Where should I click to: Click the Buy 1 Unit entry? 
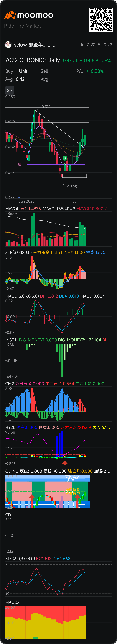tap(16, 71)
